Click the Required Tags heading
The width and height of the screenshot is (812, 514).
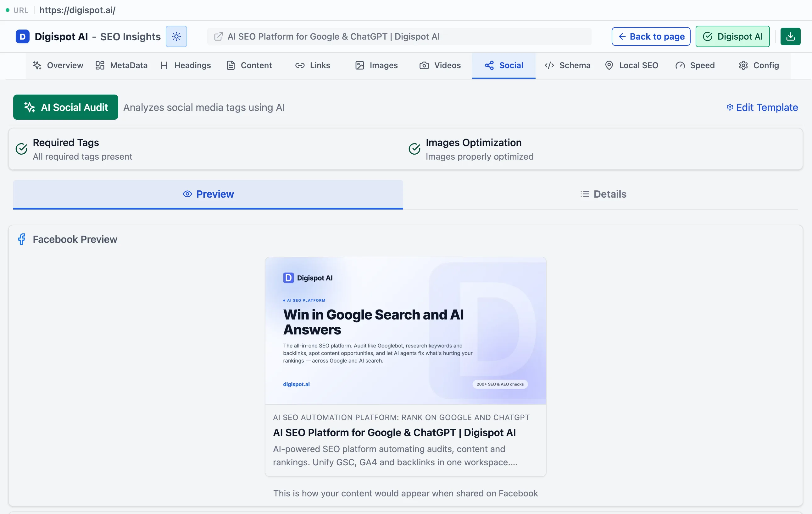pyautogui.click(x=66, y=142)
